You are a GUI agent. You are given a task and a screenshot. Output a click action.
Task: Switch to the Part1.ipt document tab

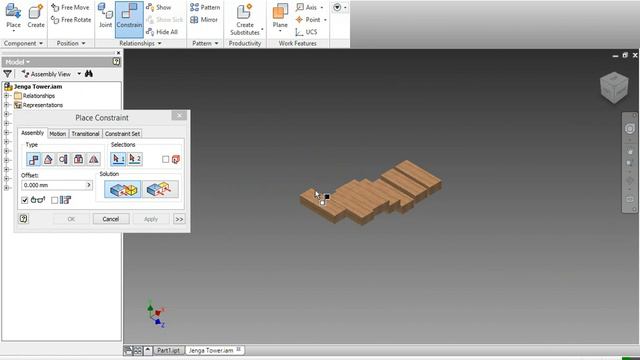[168, 350]
